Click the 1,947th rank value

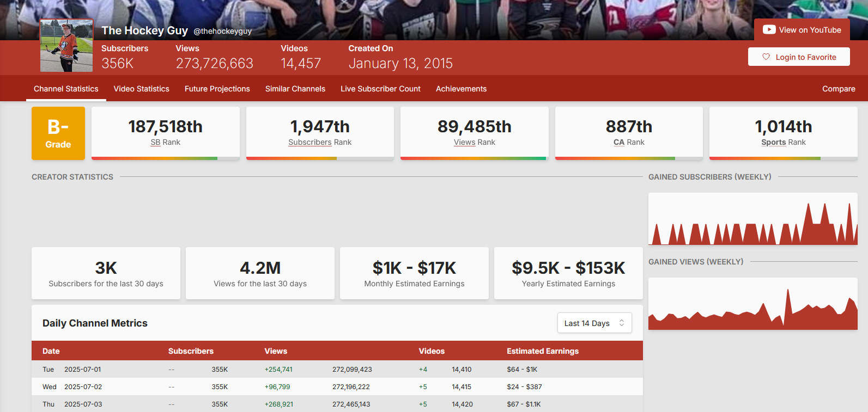click(x=320, y=126)
